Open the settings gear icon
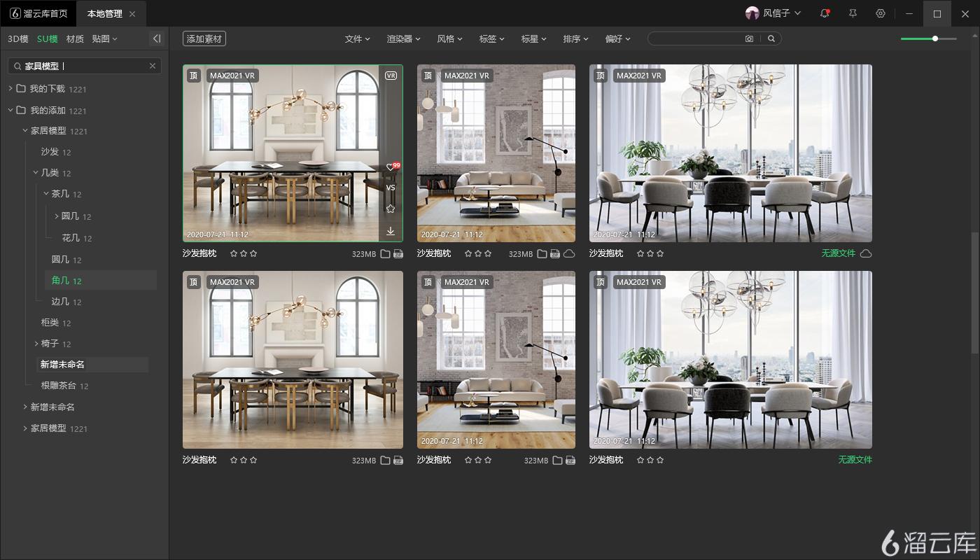Image resolution: width=980 pixels, height=560 pixels. tap(880, 13)
